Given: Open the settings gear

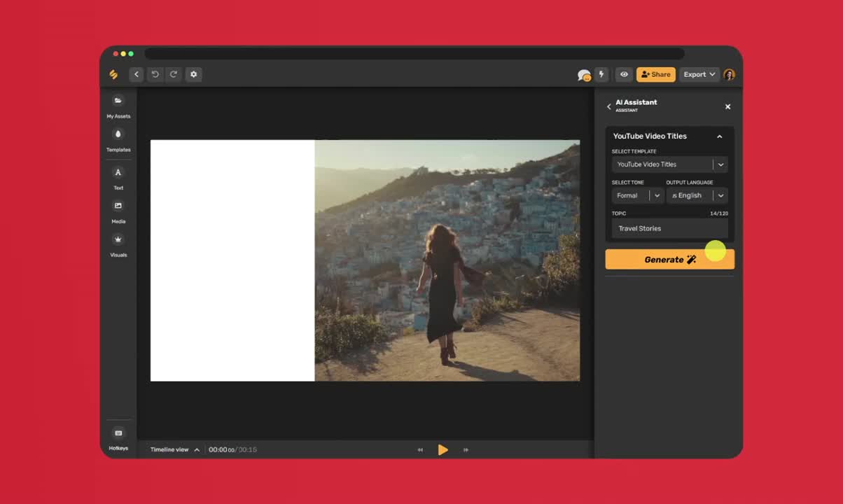Looking at the screenshot, I should point(193,74).
